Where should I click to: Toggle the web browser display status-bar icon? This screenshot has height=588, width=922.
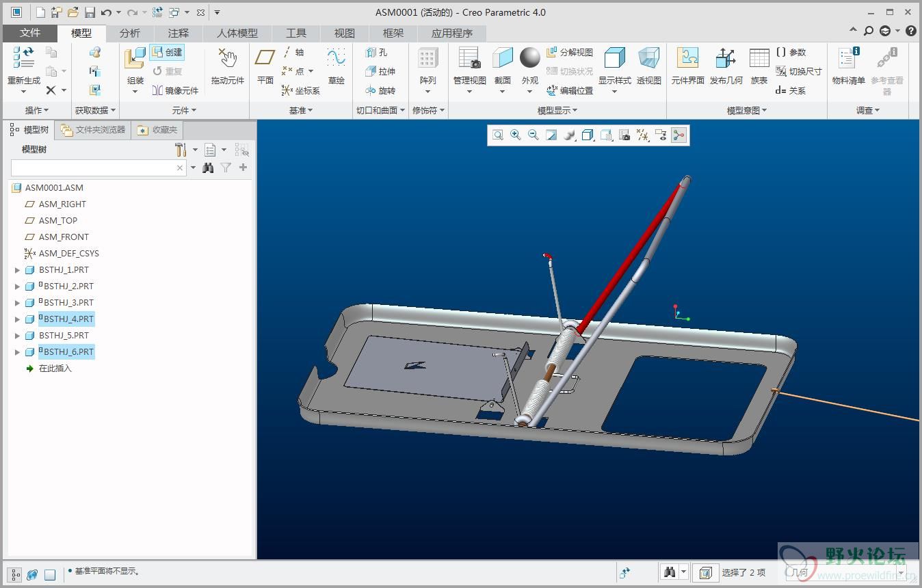tap(32, 575)
